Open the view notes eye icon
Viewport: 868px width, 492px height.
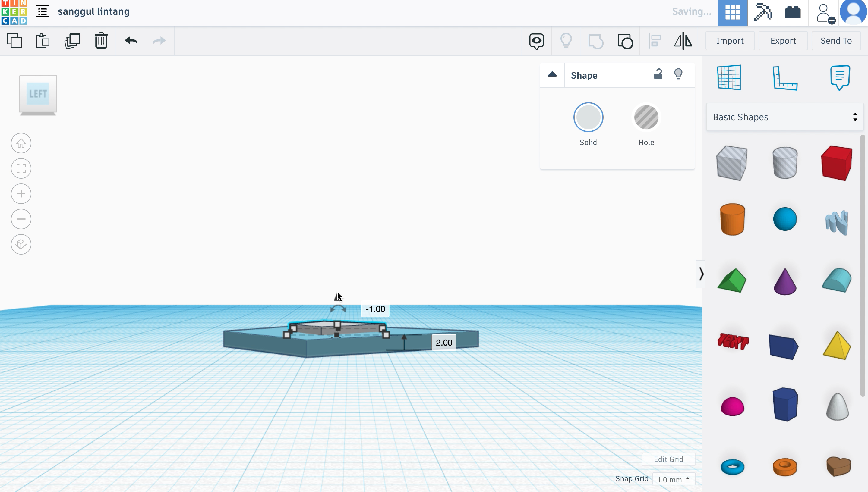537,41
